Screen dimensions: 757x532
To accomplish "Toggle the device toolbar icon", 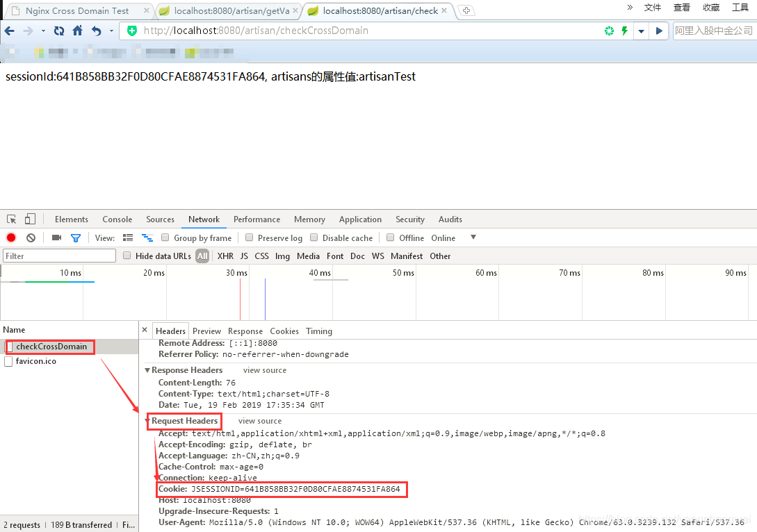I will [x=30, y=219].
